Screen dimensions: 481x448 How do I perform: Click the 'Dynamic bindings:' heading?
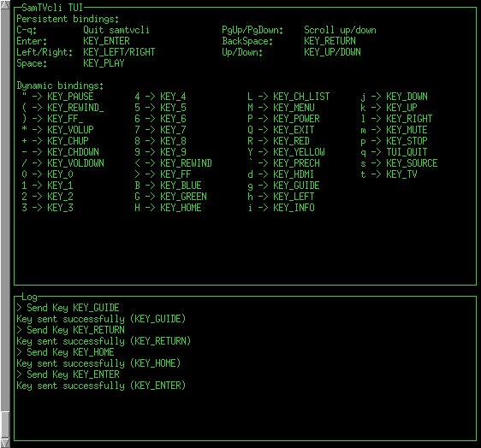click(60, 85)
